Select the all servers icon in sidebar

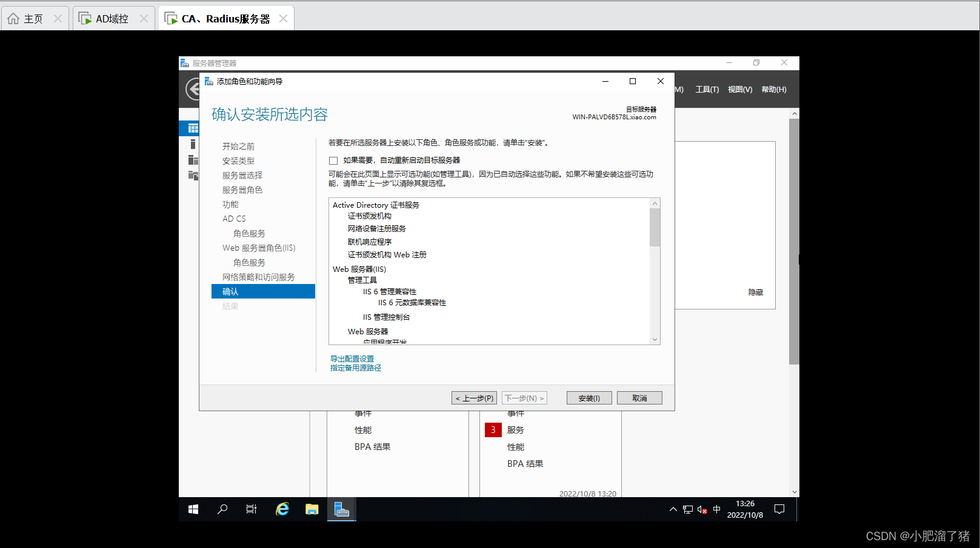coord(193,160)
